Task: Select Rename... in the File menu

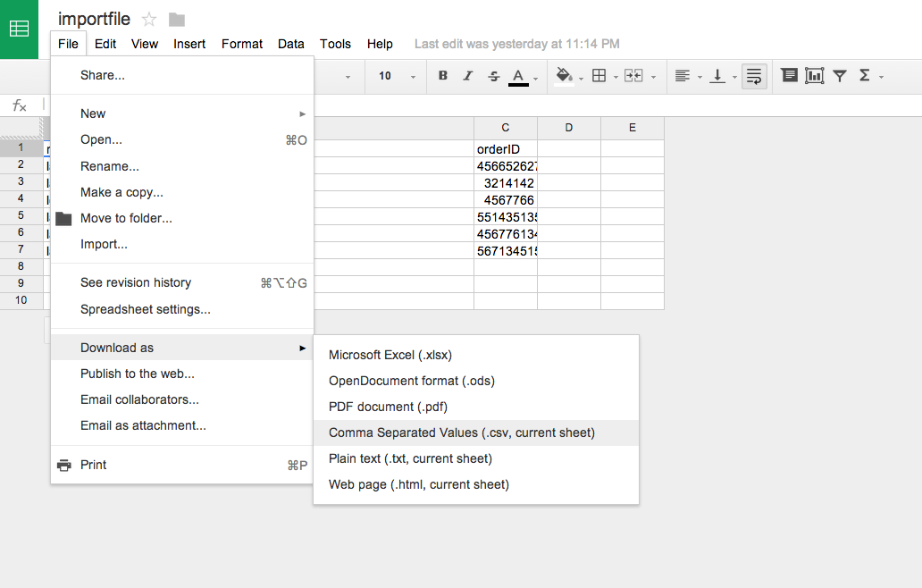Action: click(182, 166)
